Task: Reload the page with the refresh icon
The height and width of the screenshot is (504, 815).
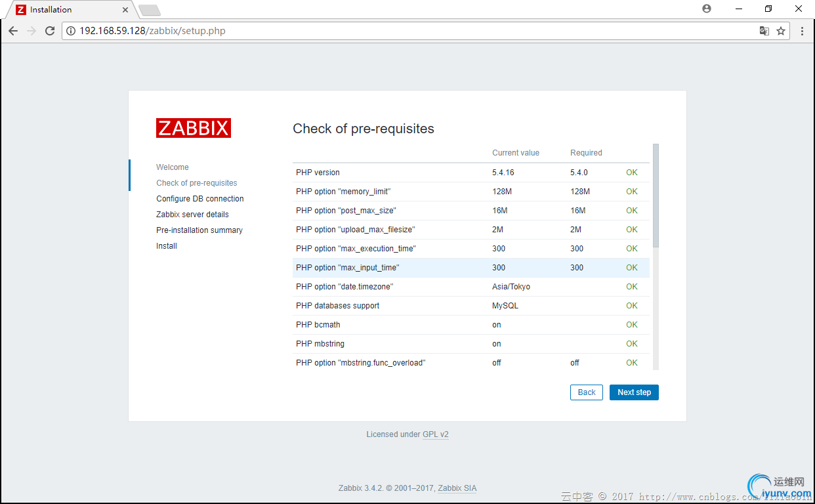Action: point(50,31)
